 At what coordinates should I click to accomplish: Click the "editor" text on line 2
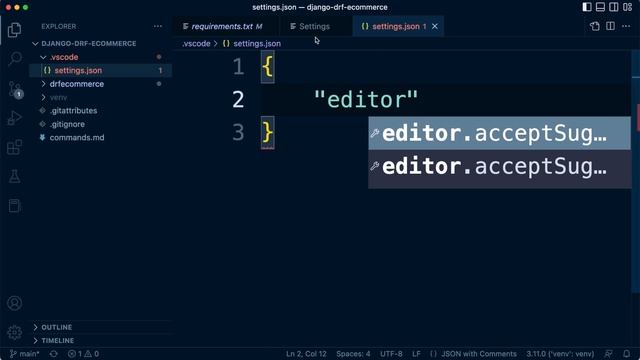click(x=366, y=100)
